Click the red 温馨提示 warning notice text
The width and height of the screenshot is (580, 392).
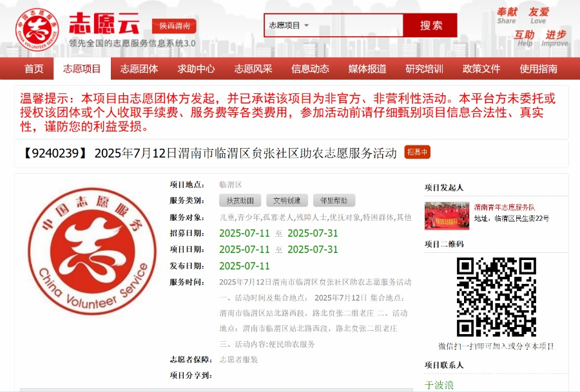click(x=288, y=112)
